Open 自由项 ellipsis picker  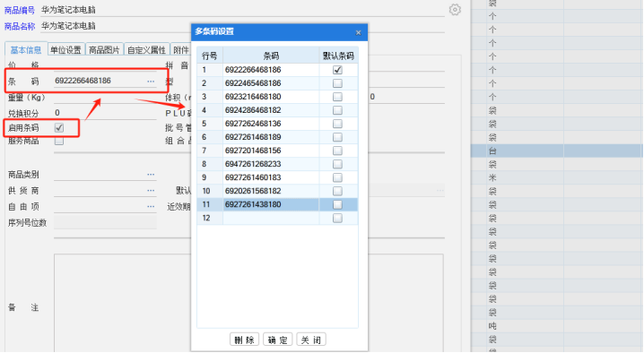(151, 206)
